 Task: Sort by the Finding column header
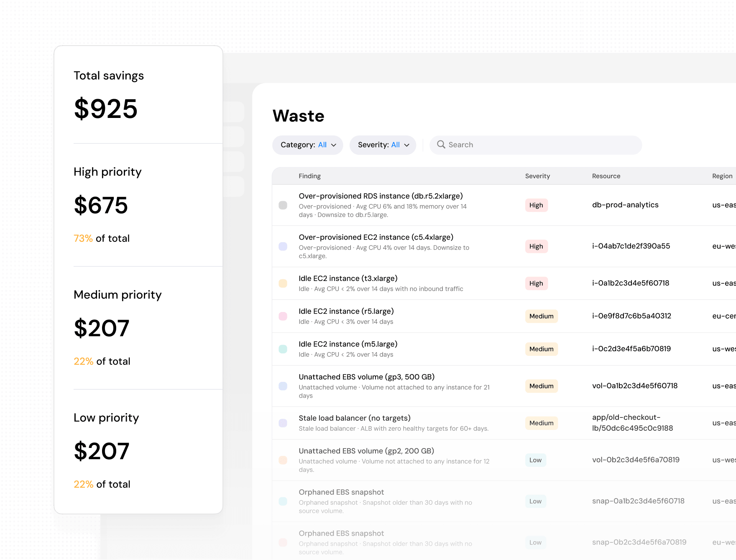[310, 176]
